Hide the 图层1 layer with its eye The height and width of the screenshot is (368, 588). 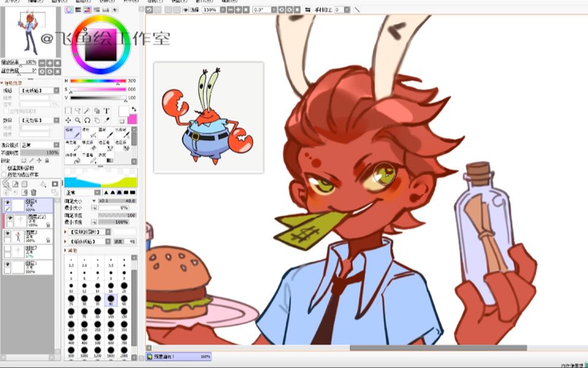(x=7, y=264)
